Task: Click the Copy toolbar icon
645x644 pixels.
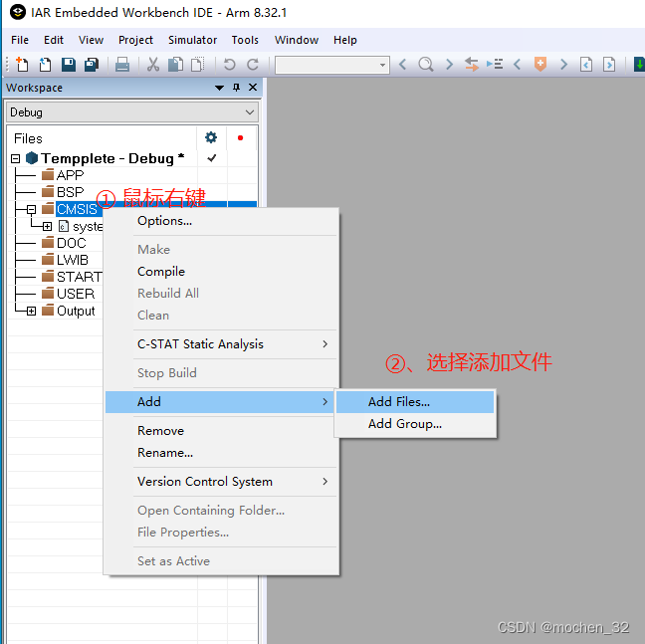Action: click(175, 65)
